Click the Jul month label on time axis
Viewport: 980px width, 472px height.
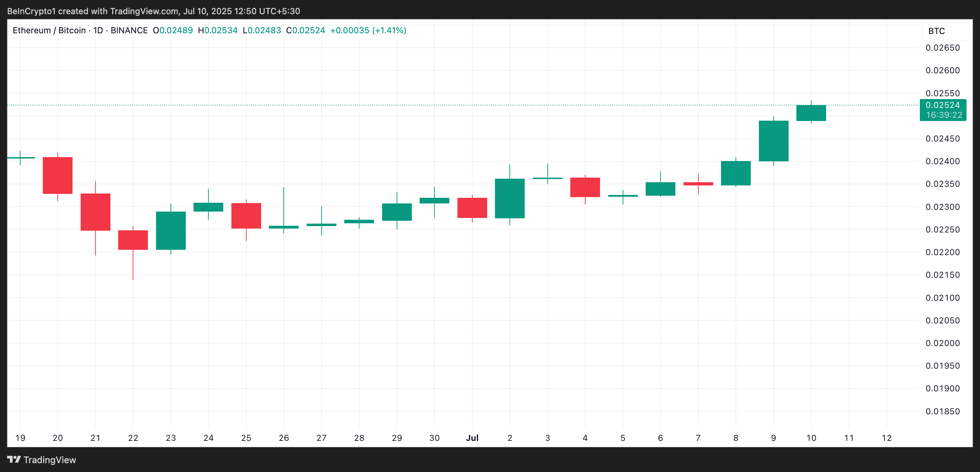(472, 438)
